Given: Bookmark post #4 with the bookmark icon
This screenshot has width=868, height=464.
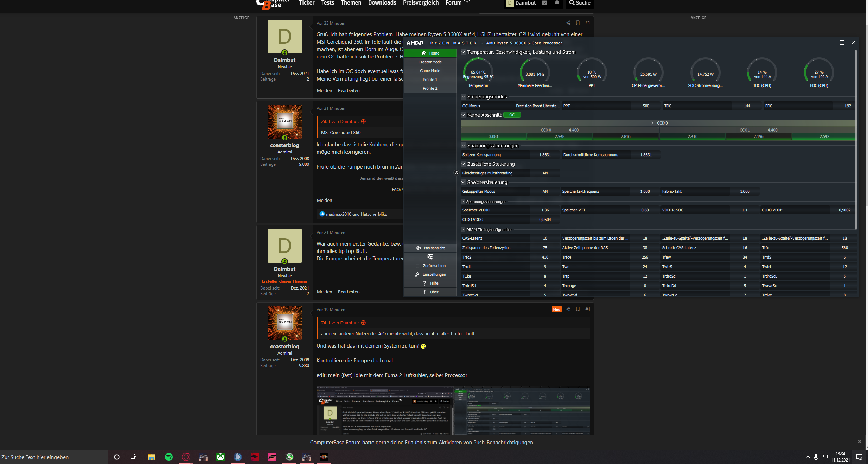Looking at the screenshot, I should 578,309.
